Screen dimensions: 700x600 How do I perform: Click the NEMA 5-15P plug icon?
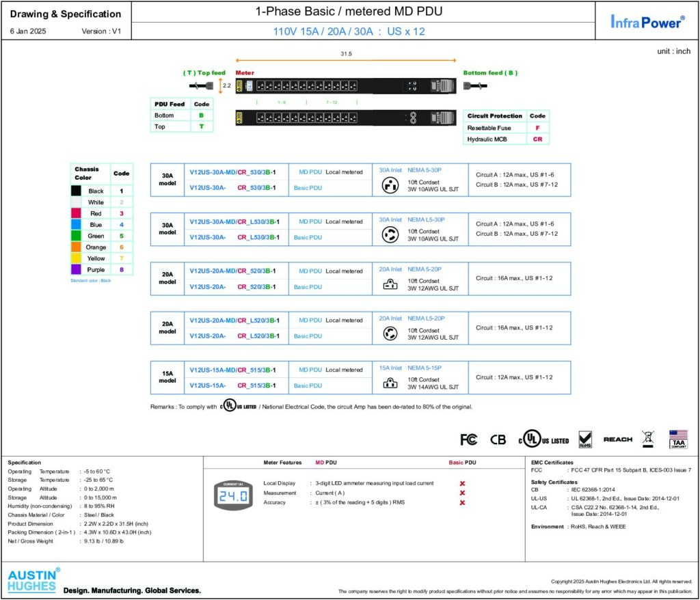click(390, 383)
